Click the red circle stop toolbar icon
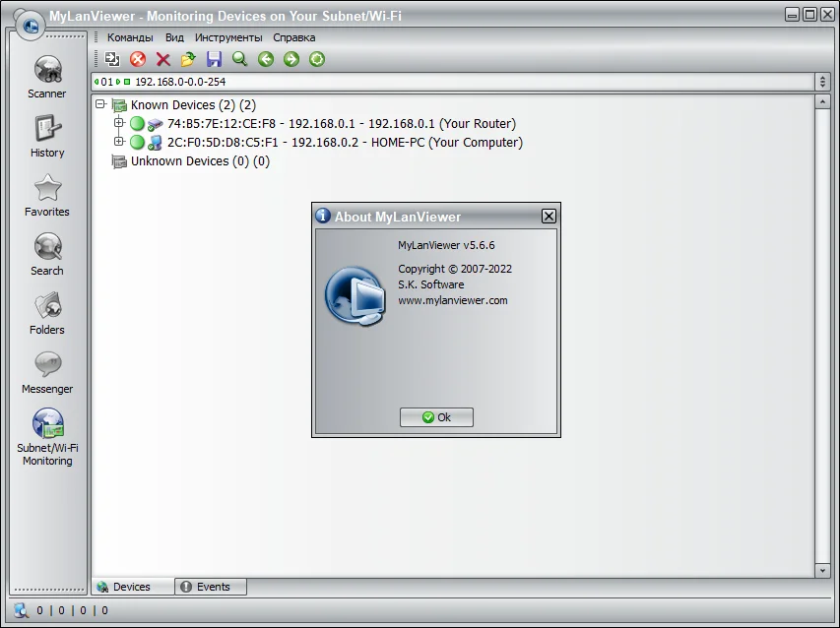 pos(138,59)
